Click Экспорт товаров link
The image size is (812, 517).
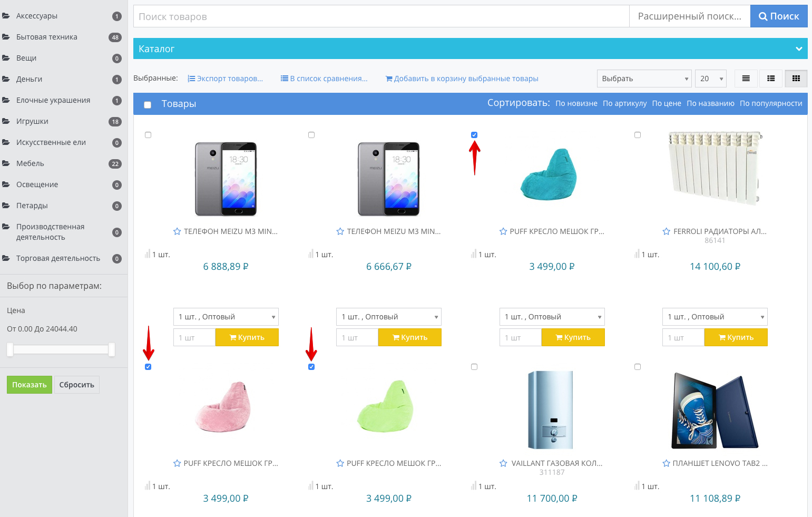[226, 79]
